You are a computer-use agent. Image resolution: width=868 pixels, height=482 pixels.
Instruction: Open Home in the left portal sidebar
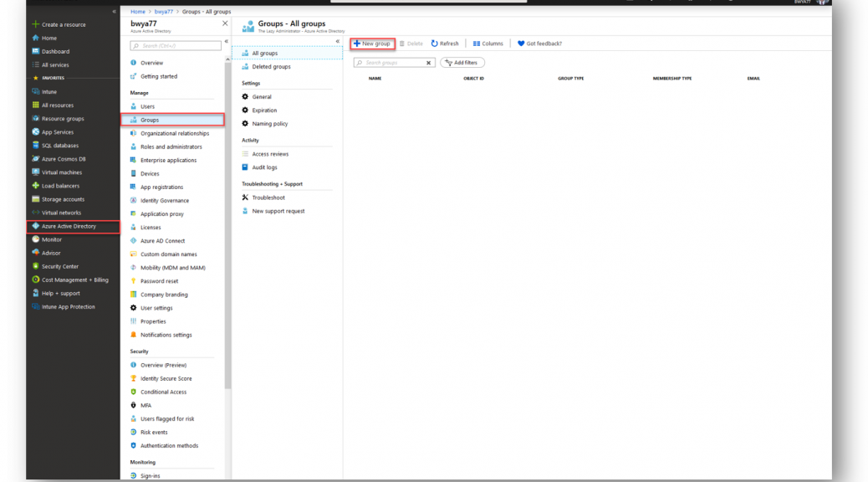[x=49, y=38]
